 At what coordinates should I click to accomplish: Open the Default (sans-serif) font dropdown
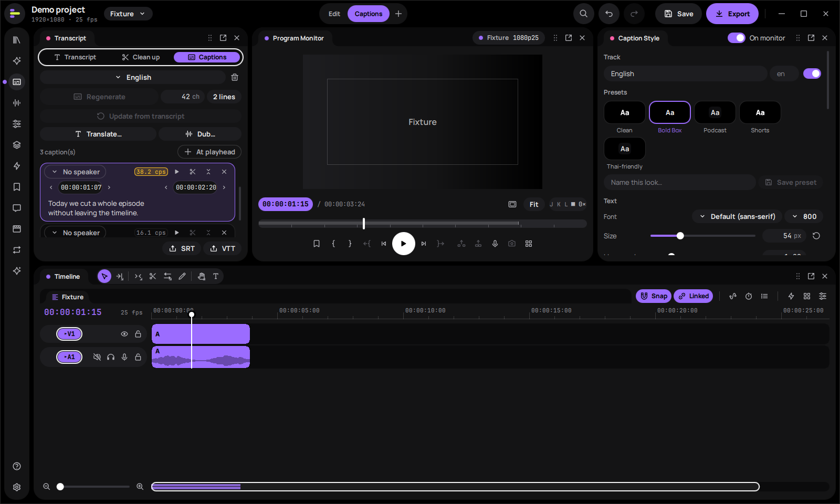(x=737, y=216)
